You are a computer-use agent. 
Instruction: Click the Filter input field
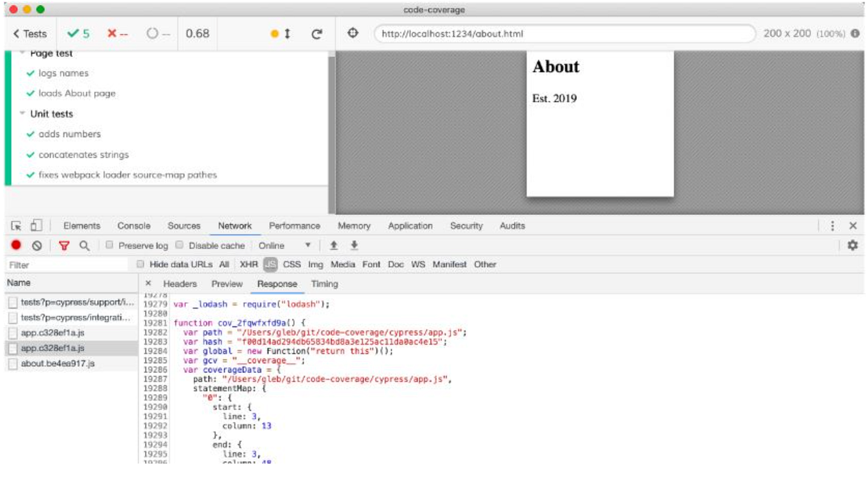point(67,265)
